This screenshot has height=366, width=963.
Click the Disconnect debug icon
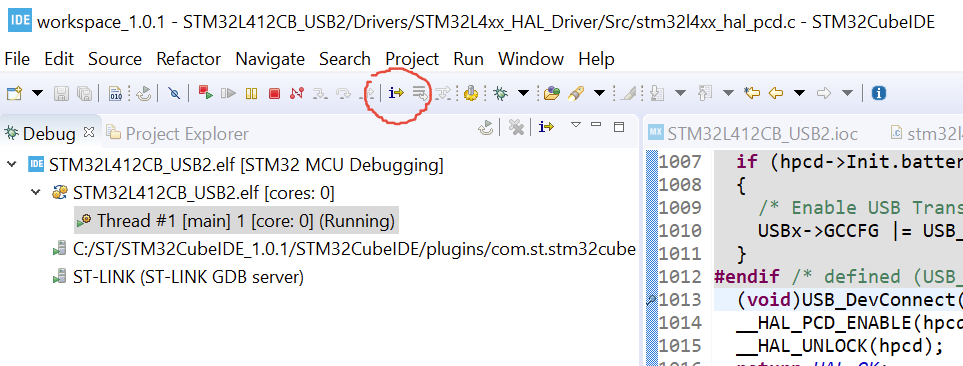tap(297, 93)
